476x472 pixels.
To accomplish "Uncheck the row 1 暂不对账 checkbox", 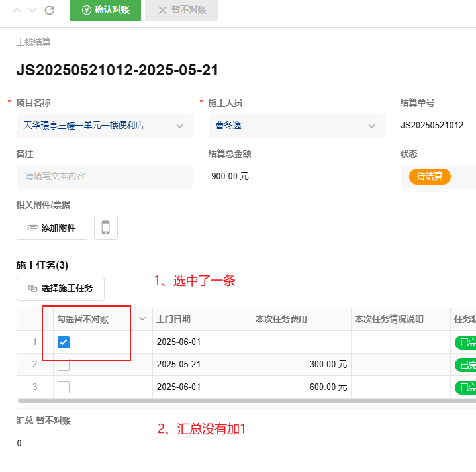I will (64, 342).
